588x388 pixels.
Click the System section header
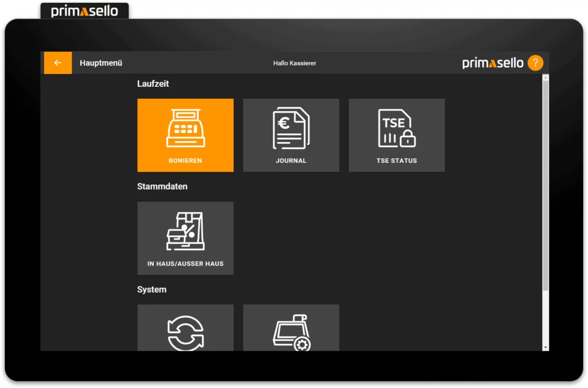click(152, 290)
